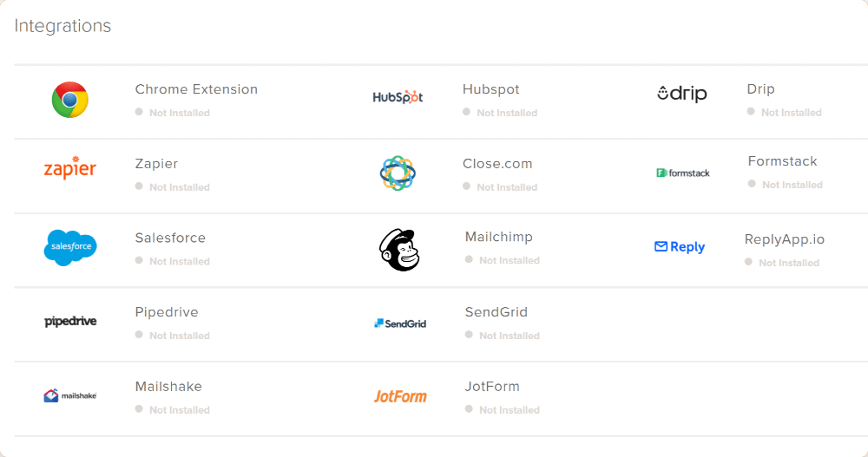868x457 pixels.
Task: Open the blue Salesforce cloud icon
Action: tap(70, 247)
